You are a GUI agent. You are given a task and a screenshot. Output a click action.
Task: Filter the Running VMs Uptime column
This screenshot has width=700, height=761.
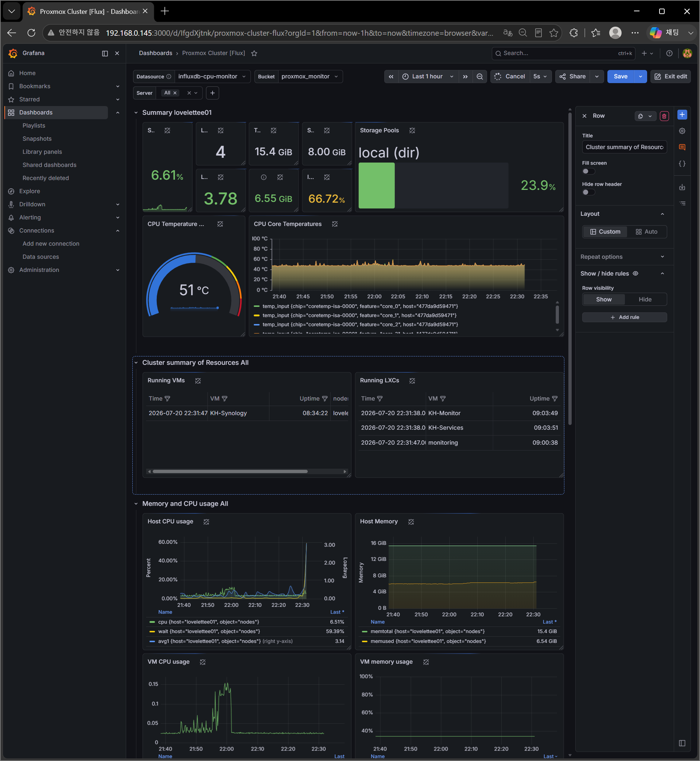point(324,399)
